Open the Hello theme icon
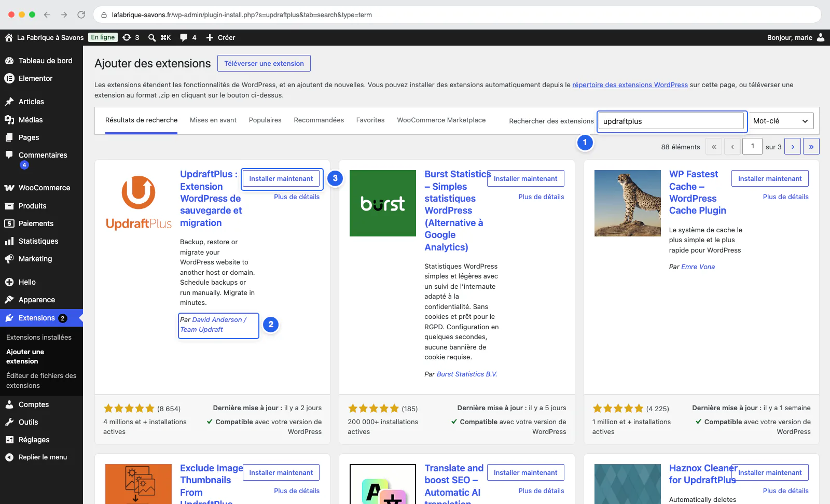Image resolution: width=830 pixels, height=504 pixels. (9, 282)
